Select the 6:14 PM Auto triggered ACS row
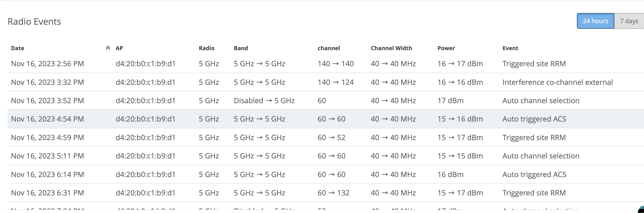The width and height of the screenshot is (644, 213). [x=534, y=175]
